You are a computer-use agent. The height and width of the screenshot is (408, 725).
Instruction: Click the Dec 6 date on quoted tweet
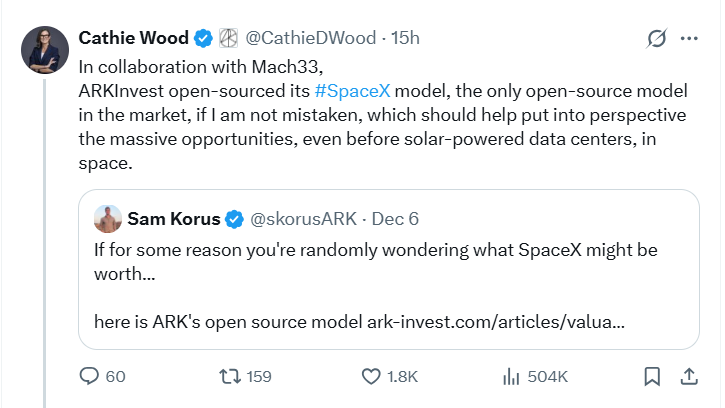point(395,217)
